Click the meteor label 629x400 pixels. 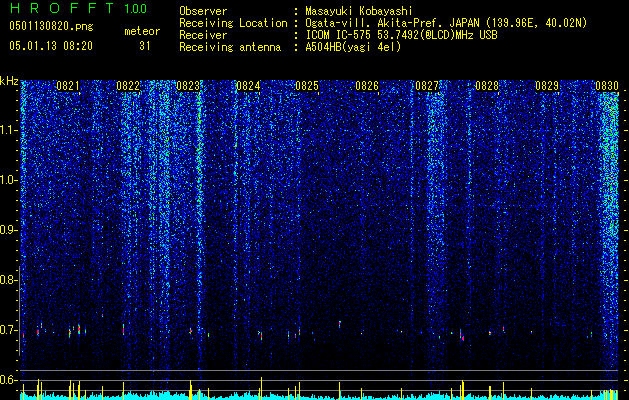coord(142,31)
